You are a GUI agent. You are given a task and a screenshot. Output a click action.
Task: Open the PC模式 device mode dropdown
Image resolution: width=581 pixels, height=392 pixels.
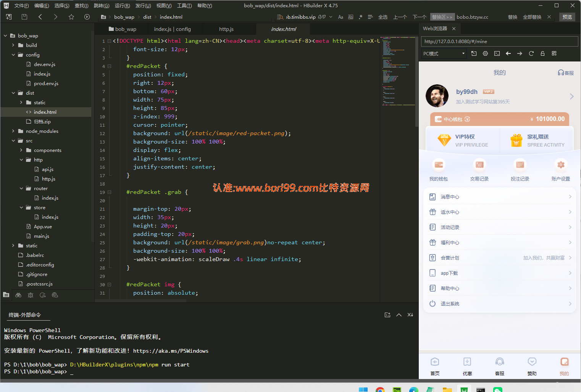(444, 53)
